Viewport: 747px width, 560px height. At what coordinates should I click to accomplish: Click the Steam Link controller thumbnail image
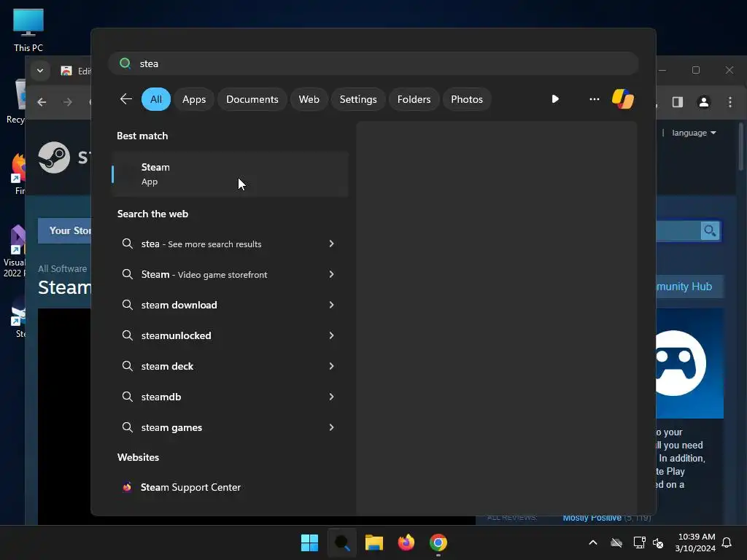[690, 363]
